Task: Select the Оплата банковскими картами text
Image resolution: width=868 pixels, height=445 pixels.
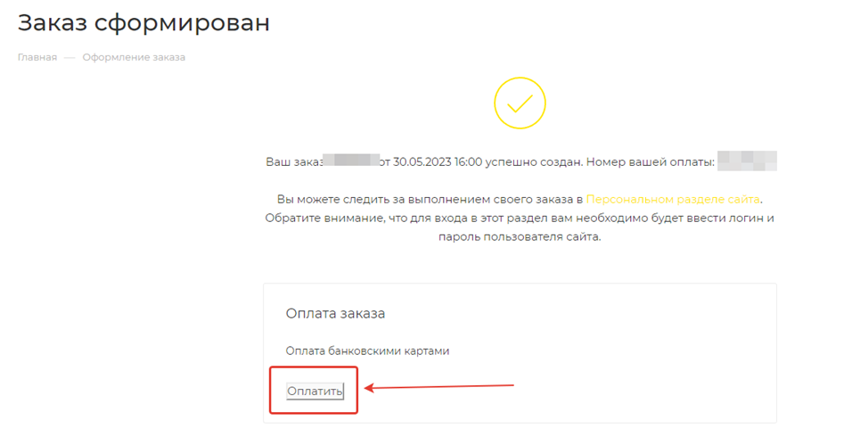Action: pyautogui.click(x=367, y=350)
